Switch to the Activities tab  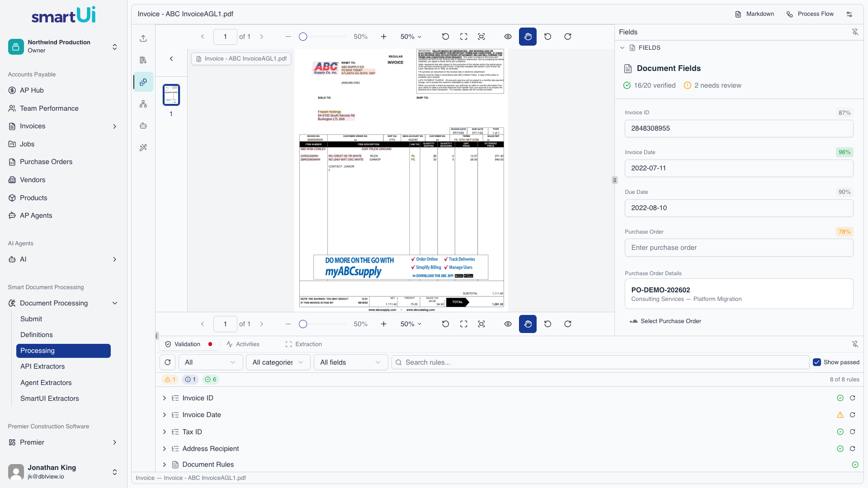[x=243, y=344]
